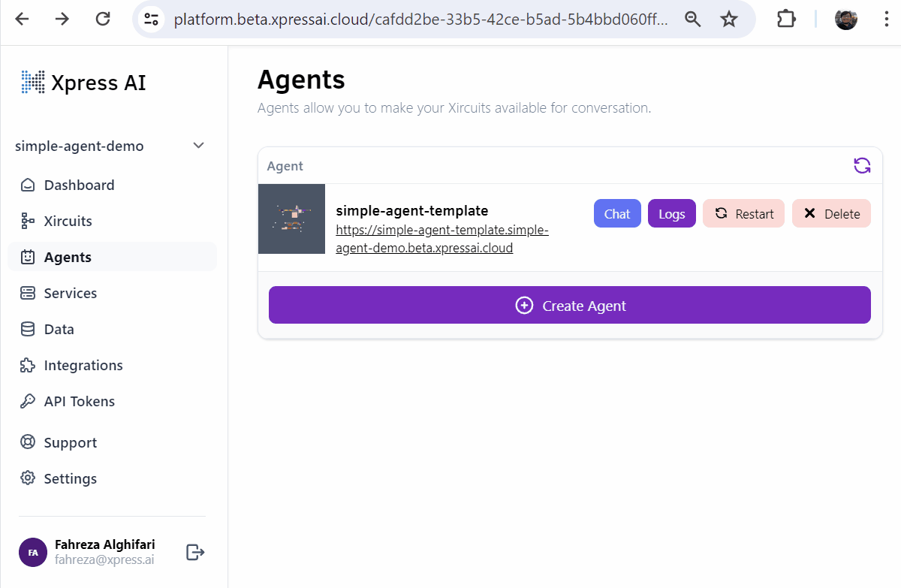Go to Xircuits in the sidebar
This screenshot has width=901, height=588.
tap(68, 221)
